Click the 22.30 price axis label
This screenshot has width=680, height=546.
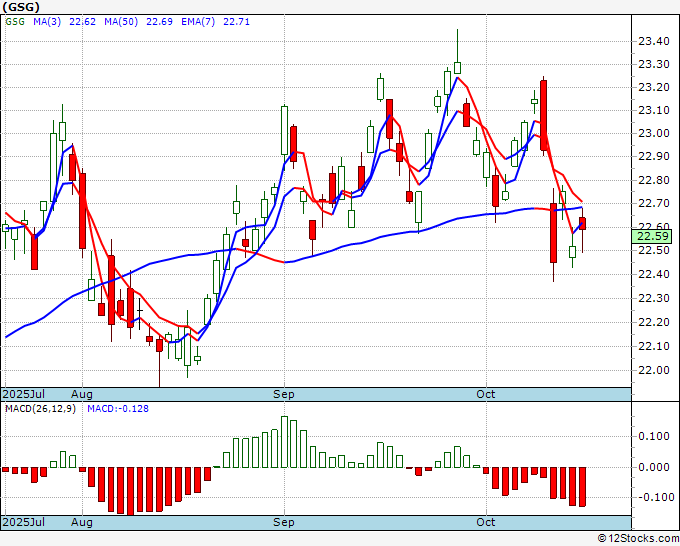(x=654, y=298)
